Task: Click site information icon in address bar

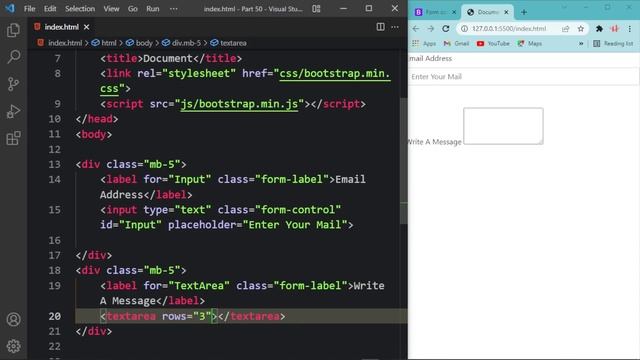Action: click(x=464, y=29)
